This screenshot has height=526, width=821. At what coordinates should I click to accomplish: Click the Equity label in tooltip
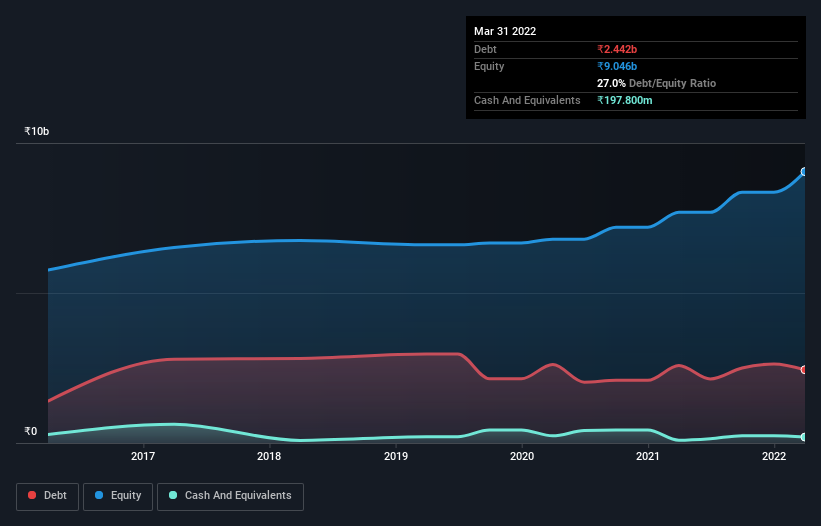[x=489, y=66]
